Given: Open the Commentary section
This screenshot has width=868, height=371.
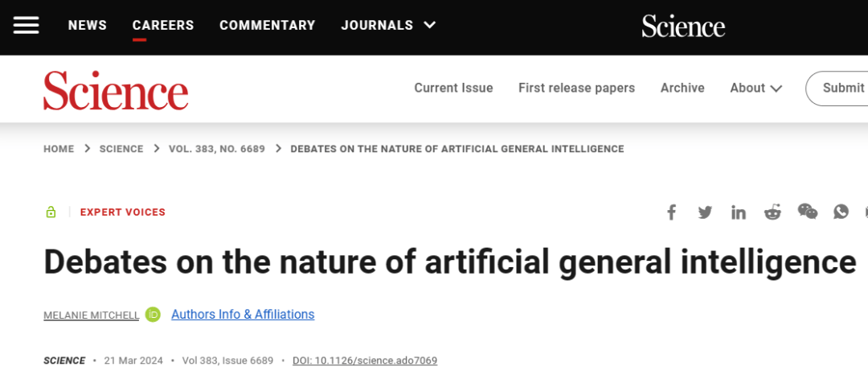Looking at the screenshot, I should (x=268, y=25).
